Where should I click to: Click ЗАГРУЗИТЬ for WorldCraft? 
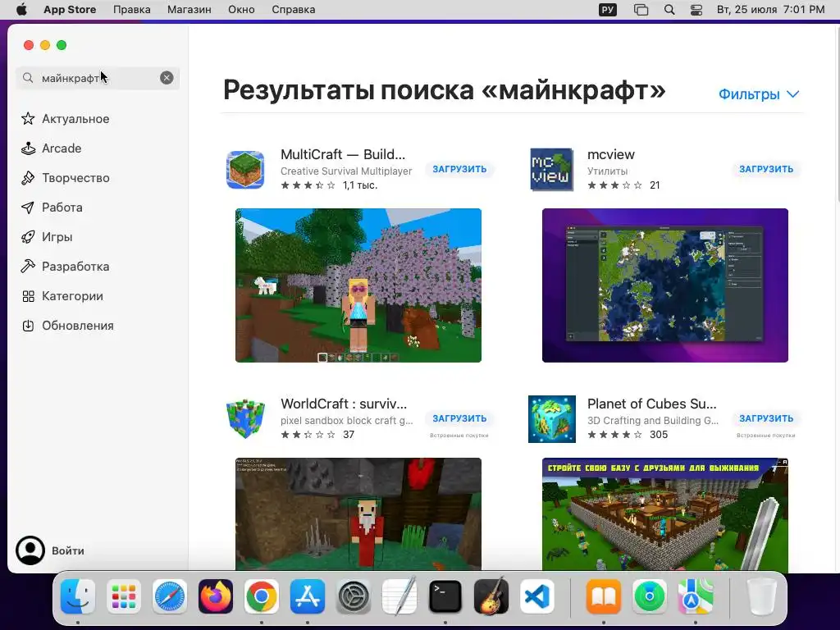coord(459,418)
